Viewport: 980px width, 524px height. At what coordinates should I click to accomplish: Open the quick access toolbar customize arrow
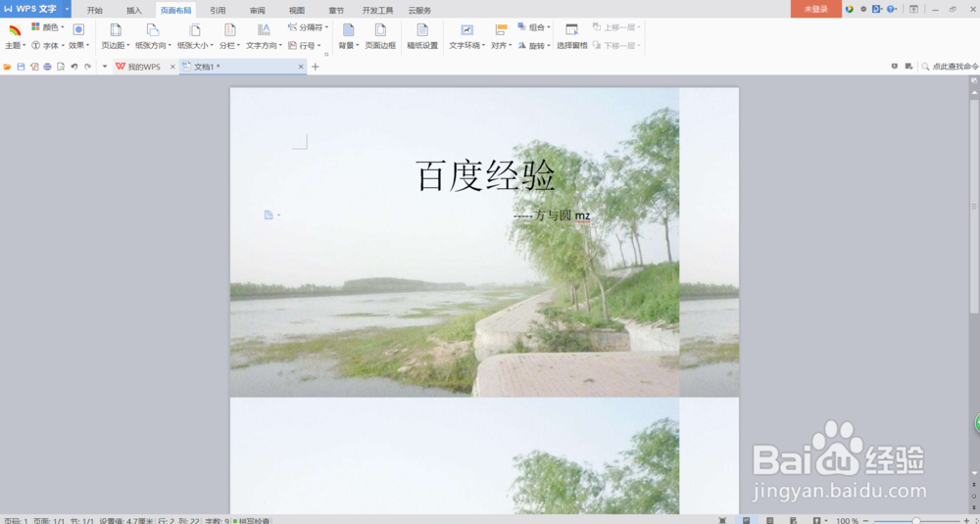105,67
